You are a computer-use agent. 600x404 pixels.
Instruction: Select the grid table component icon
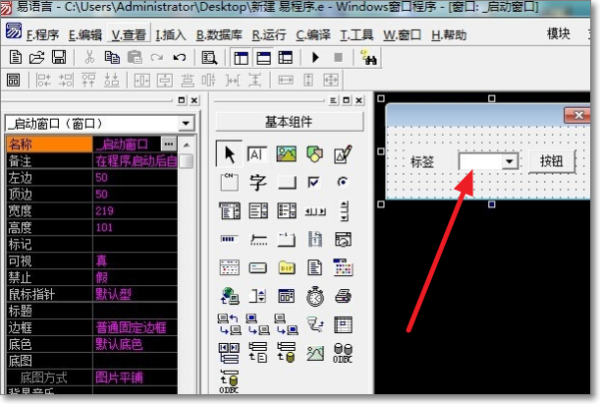point(343,325)
